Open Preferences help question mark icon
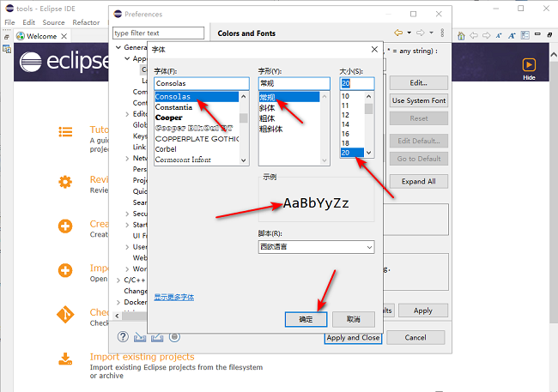Image resolution: width=558 pixels, height=392 pixels. [x=123, y=336]
